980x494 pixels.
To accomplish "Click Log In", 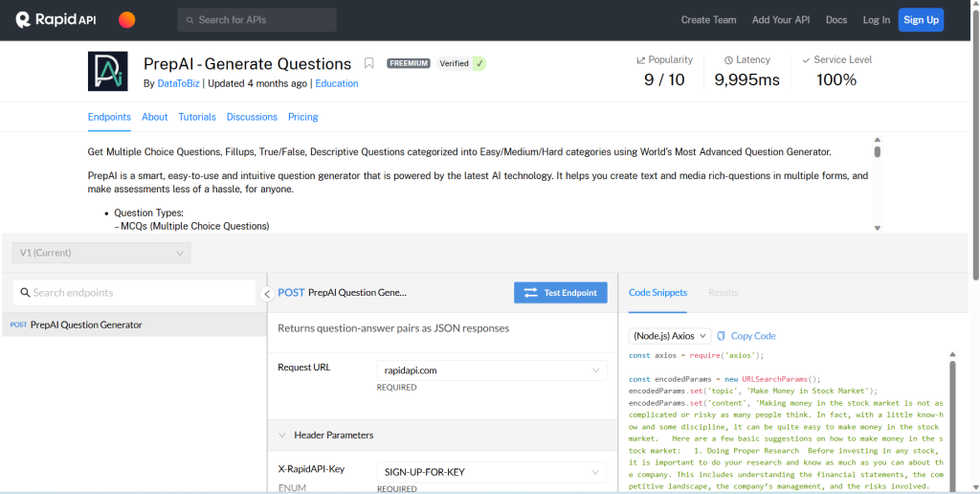I will (x=877, y=20).
